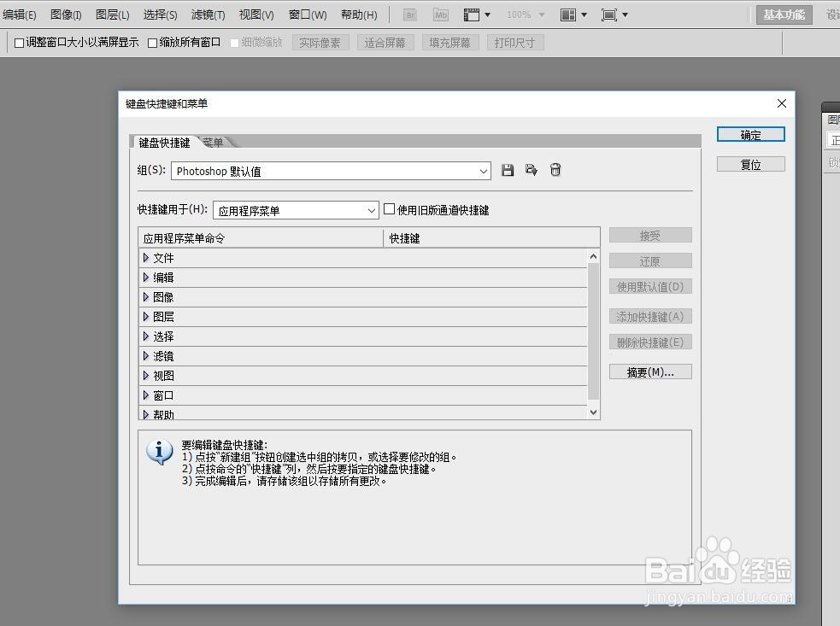Image resolution: width=840 pixels, height=626 pixels.
Task: Click the save-as icon for the shortcut set
Action: pyautogui.click(x=532, y=170)
